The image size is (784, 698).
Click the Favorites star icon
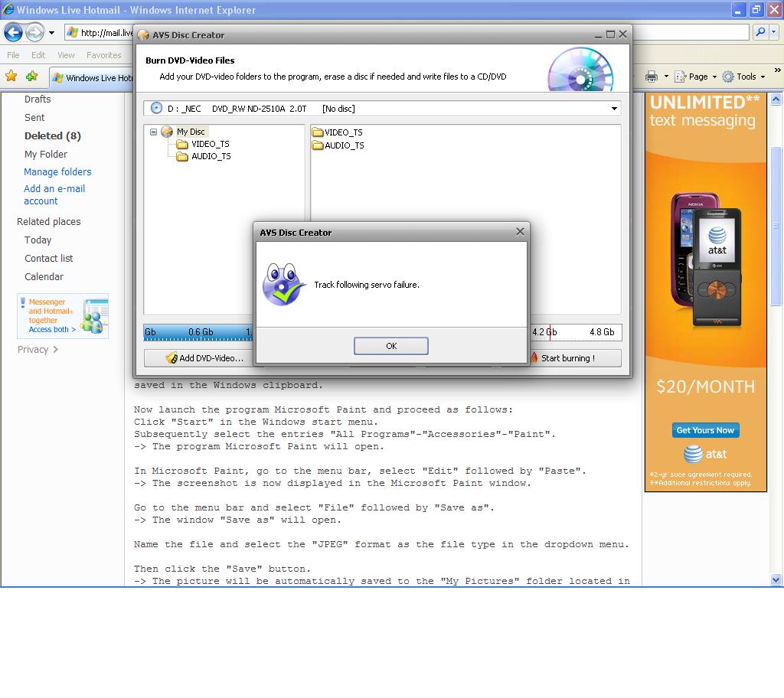point(11,77)
